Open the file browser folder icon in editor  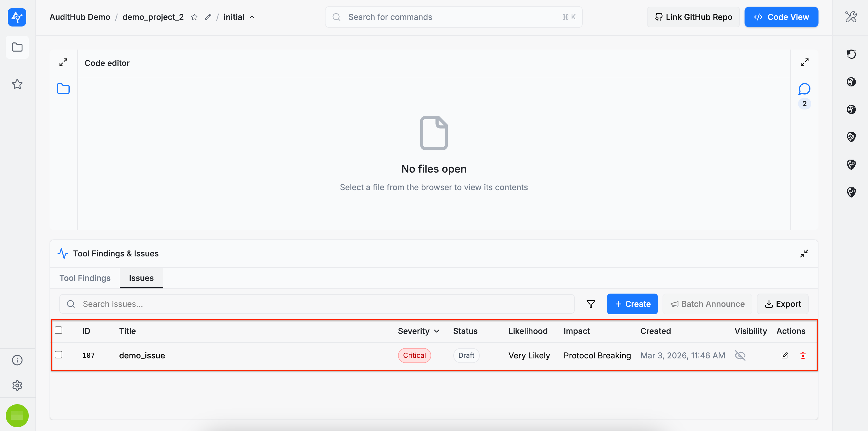63,89
